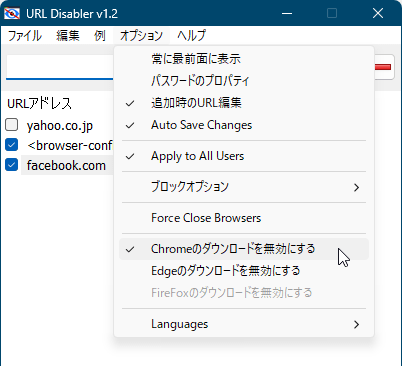Uncheck the facebook.com checkbox
Image resolution: width=402 pixels, height=366 pixels.
click(x=12, y=165)
